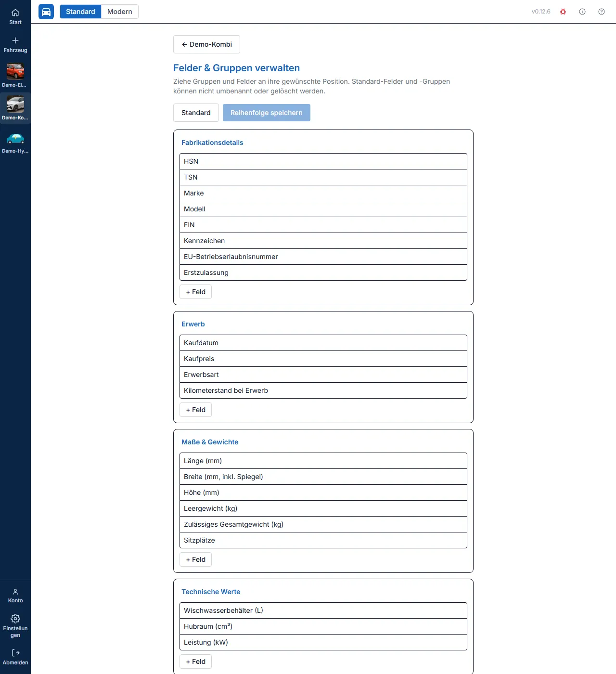Go back to Demo-Kombi

206,44
